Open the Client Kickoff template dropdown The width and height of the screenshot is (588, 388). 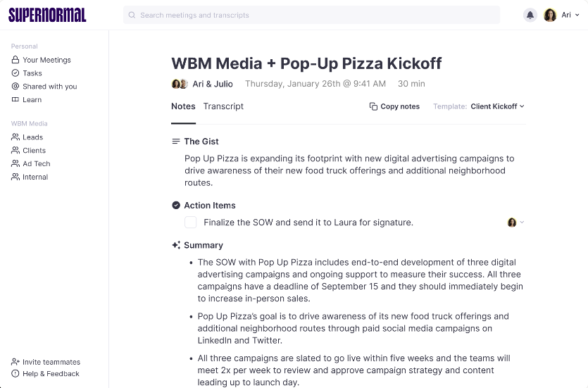497,106
